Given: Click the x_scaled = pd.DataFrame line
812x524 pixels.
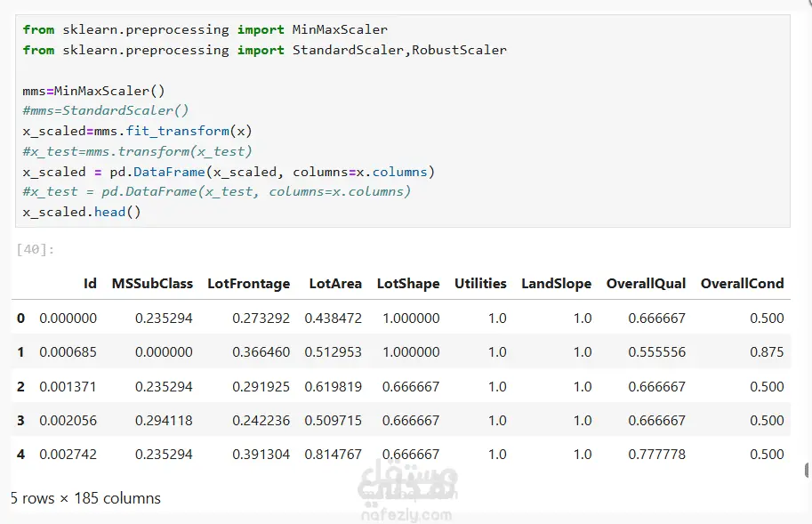Looking at the screenshot, I should 229,172.
